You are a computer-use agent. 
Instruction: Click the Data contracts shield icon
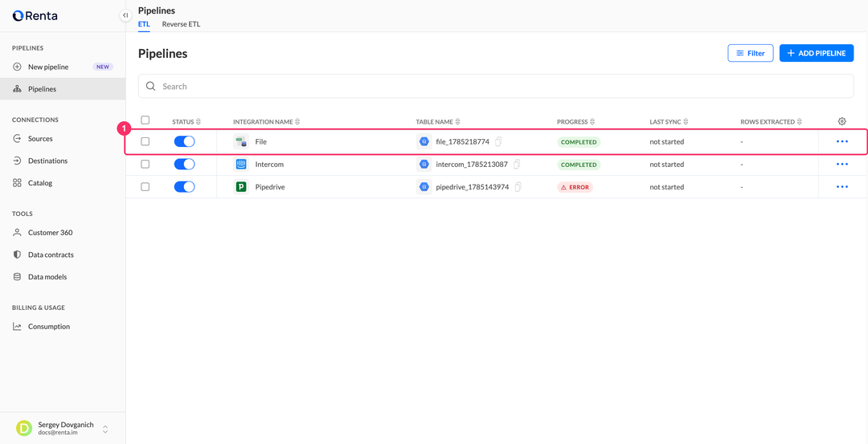click(x=17, y=255)
